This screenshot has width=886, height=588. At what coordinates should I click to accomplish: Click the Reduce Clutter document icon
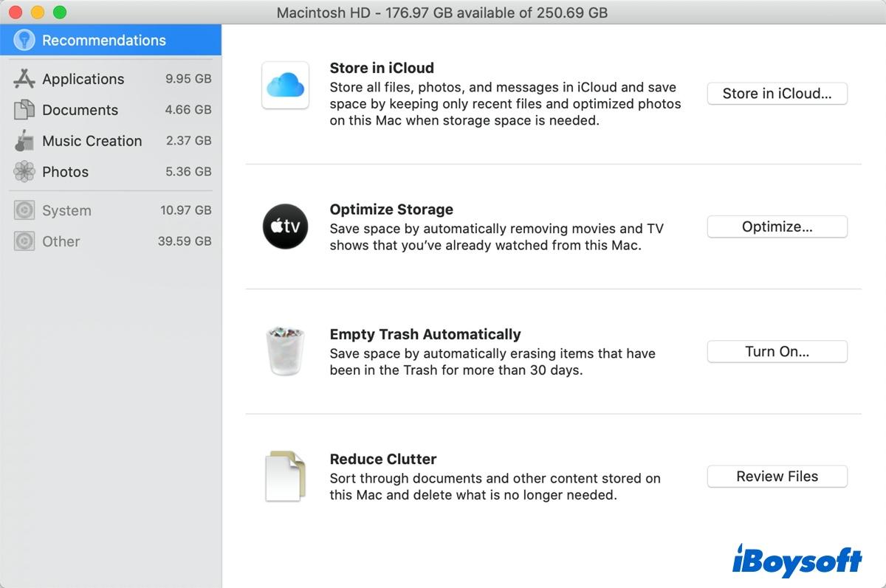point(285,477)
